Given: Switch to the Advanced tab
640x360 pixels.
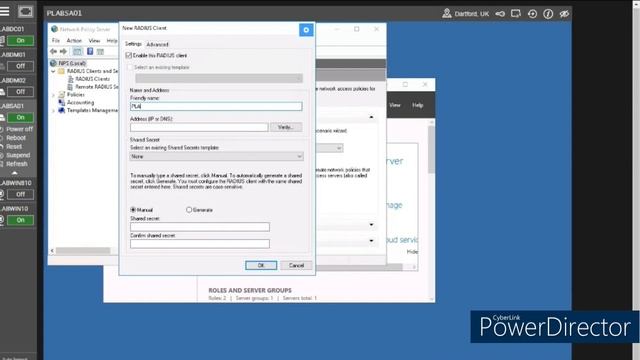Looking at the screenshot, I should pos(158,44).
